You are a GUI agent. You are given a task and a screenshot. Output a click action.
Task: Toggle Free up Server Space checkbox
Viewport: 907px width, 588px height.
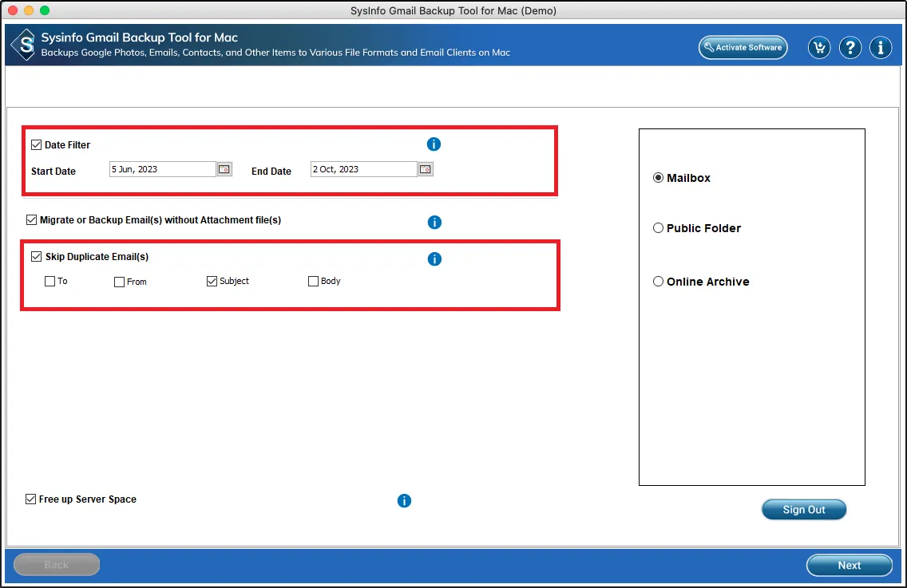[30, 499]
